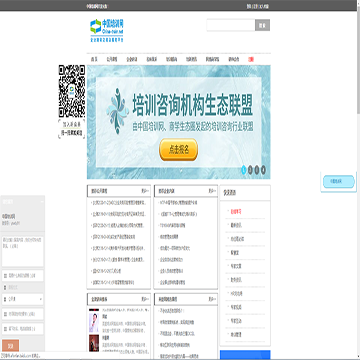
Task: Open the red highlighted navigation item
Action: [x=251, y=59]
